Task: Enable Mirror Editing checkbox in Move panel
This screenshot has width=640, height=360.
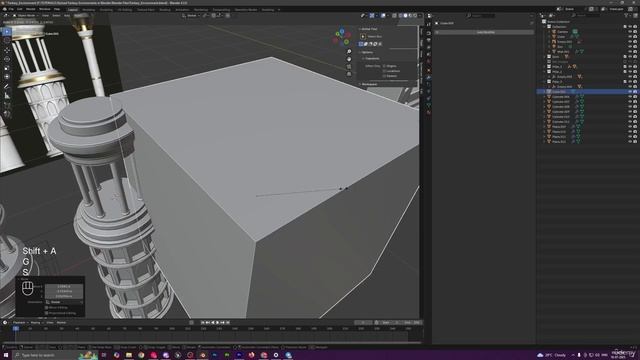Action: click(x=47, y=307)
